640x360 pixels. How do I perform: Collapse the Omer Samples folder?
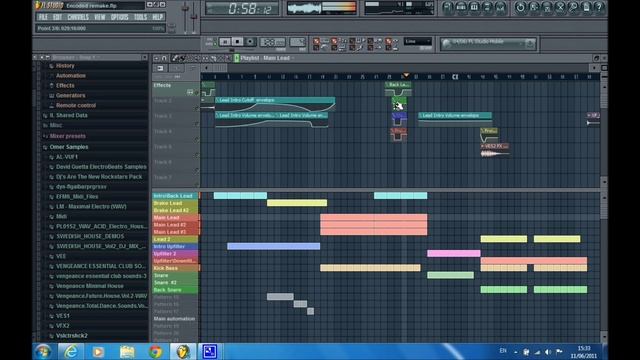tap(69, 147)
